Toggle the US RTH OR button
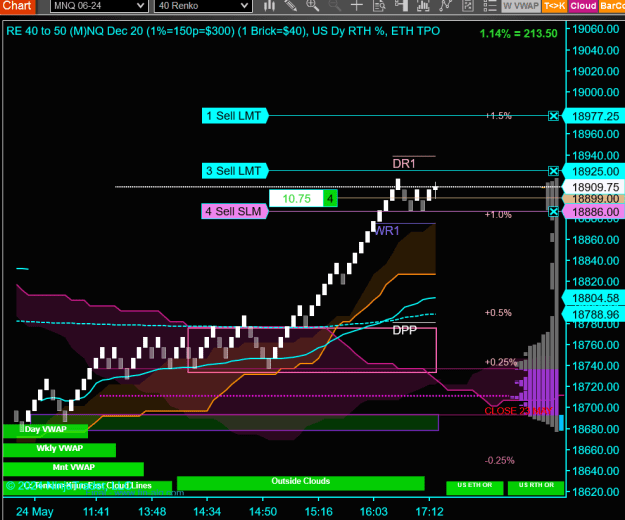Screen dimensions: 625x520 coord(536,487)
